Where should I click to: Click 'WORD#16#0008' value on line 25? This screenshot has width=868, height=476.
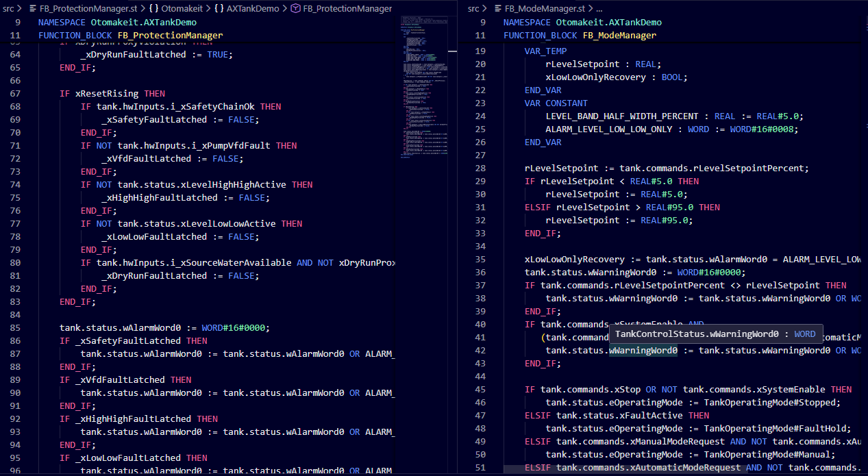click(762, 129)
